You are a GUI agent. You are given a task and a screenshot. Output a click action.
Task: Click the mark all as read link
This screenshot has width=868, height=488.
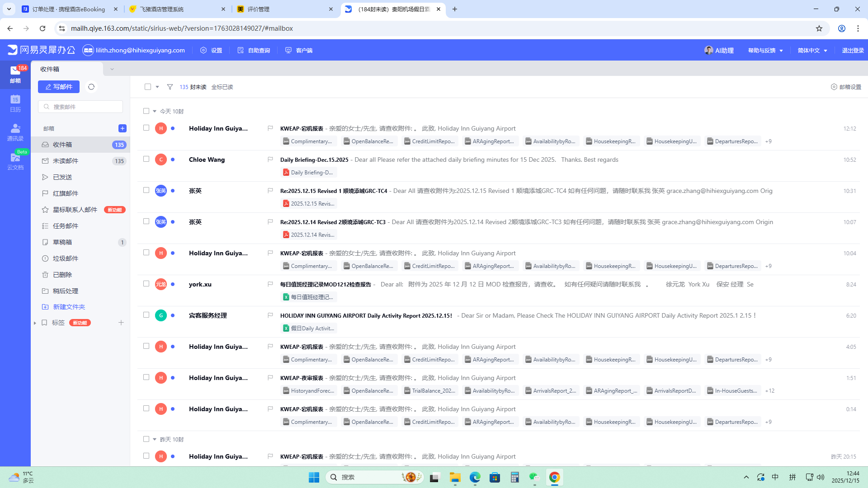click(222, 87)
